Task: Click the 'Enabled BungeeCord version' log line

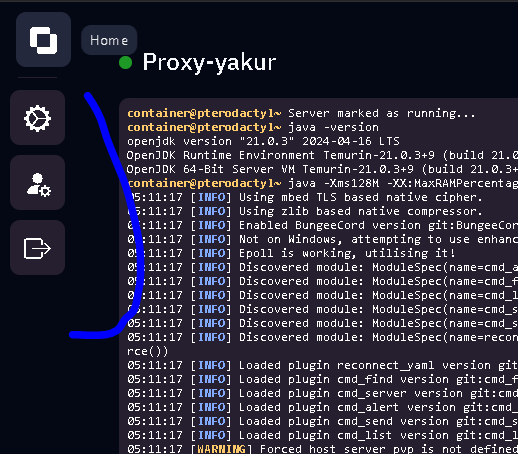Action: click(x=323, y=225)
